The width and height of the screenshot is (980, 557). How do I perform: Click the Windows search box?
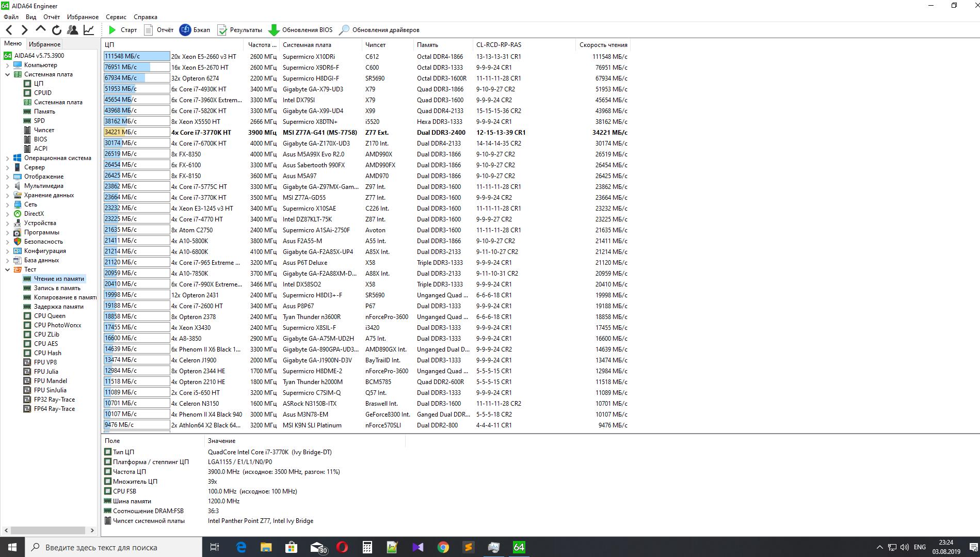[x=114, y=547]
